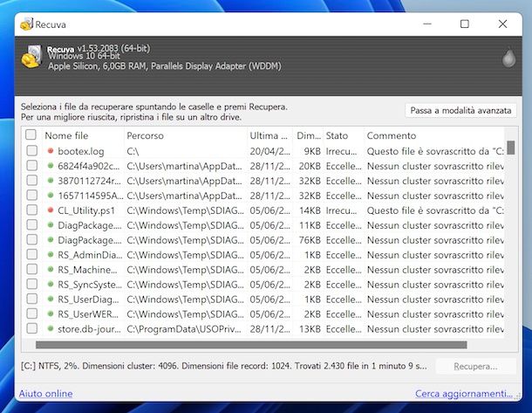Click the C:\ProgramData\USOPriv path cell

click(184, 329)
